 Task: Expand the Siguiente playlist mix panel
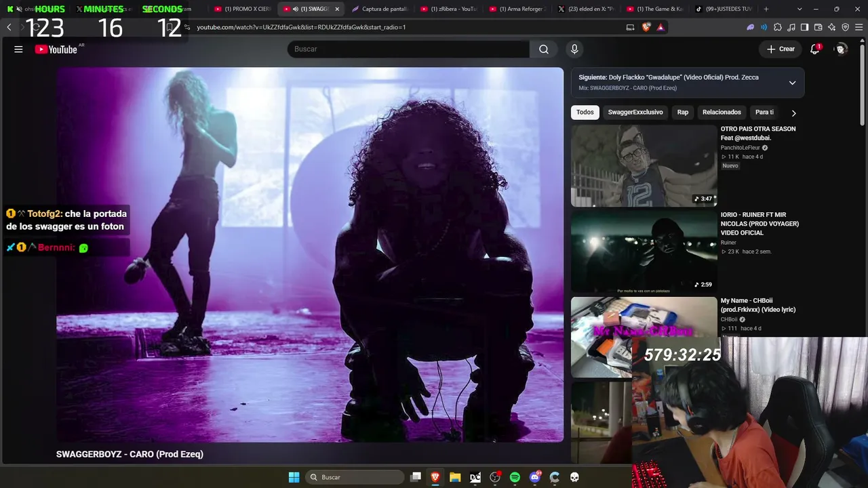[792, 83]
